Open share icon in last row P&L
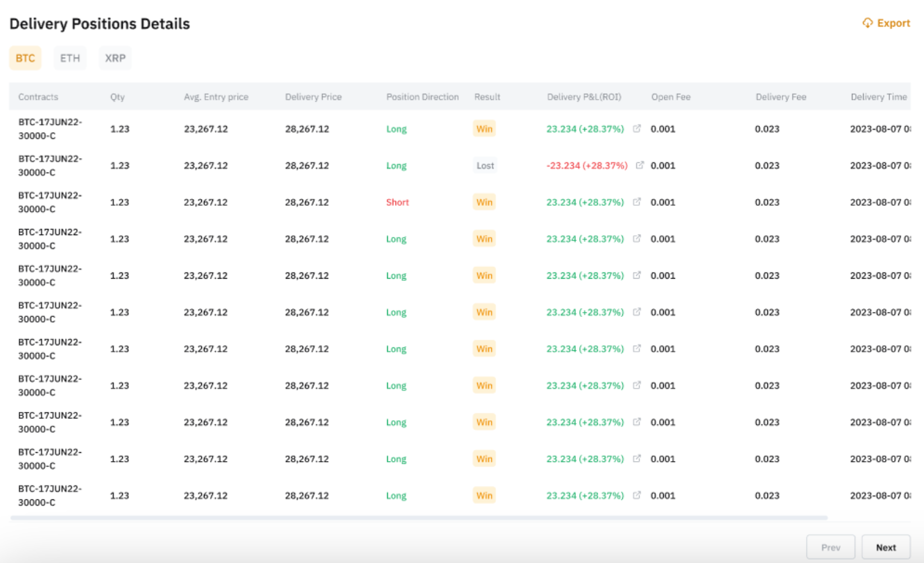 tap(637, 496)
